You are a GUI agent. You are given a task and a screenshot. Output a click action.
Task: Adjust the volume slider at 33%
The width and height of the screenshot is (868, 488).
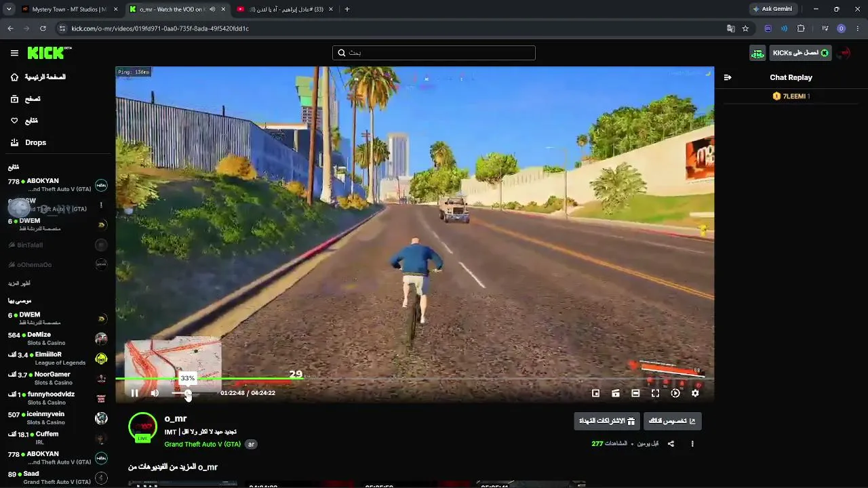[188, 393]
